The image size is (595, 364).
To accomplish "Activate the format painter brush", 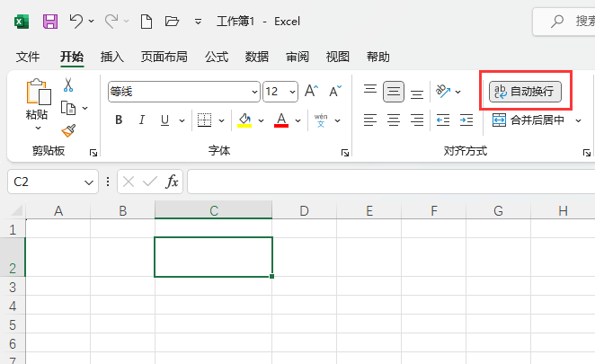I will click(68, 130).
